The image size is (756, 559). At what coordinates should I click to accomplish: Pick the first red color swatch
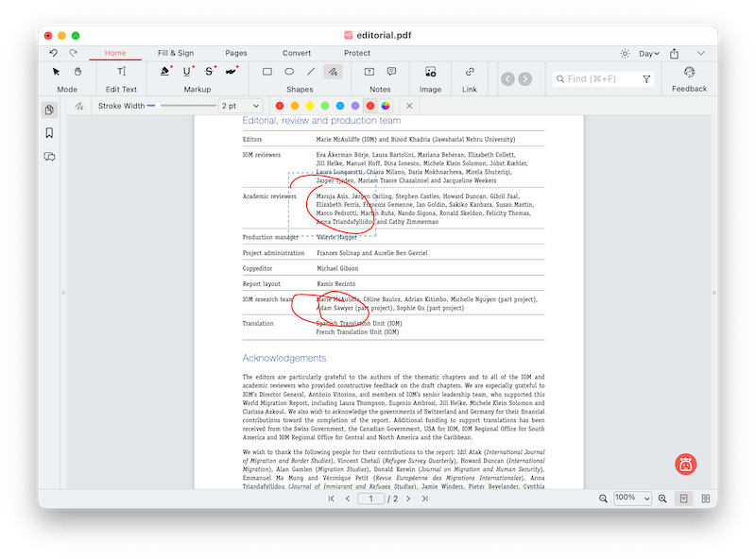tap(280, 106)
